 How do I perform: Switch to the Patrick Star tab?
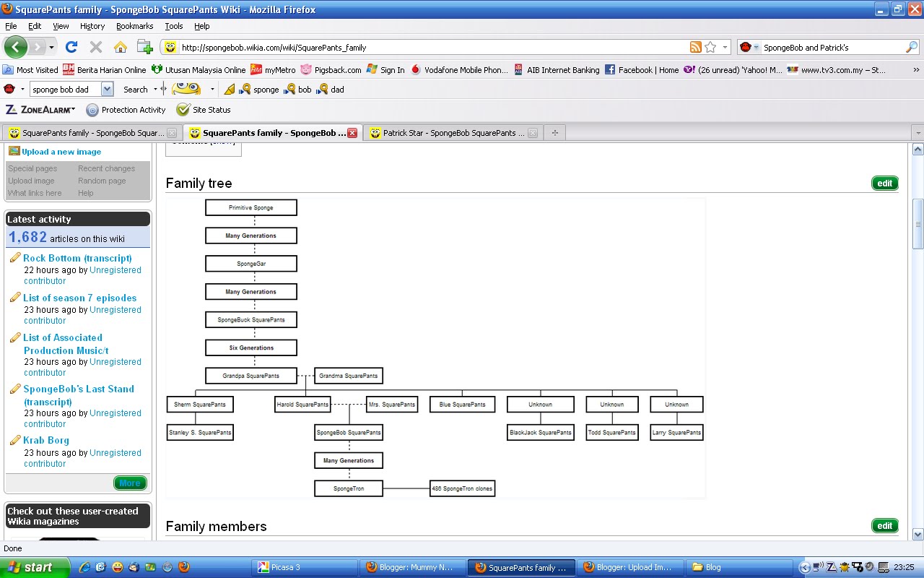[x=453, y=133]
